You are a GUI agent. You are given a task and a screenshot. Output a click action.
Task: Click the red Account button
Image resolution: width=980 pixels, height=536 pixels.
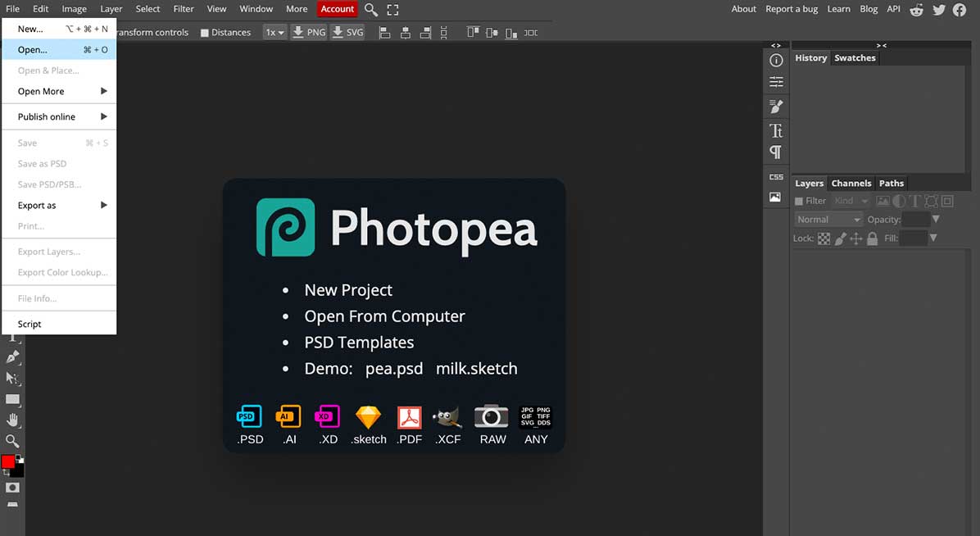(338, 9)
